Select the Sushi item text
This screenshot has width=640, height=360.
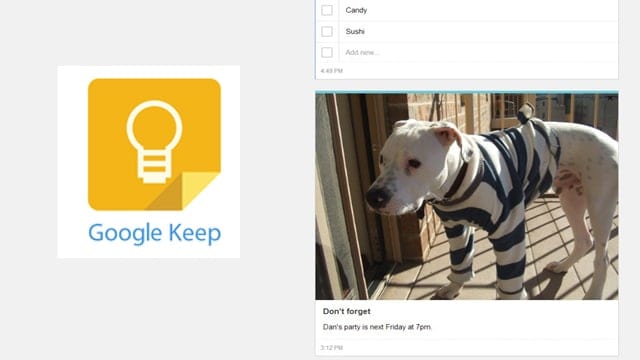click(x=355, y=31)
